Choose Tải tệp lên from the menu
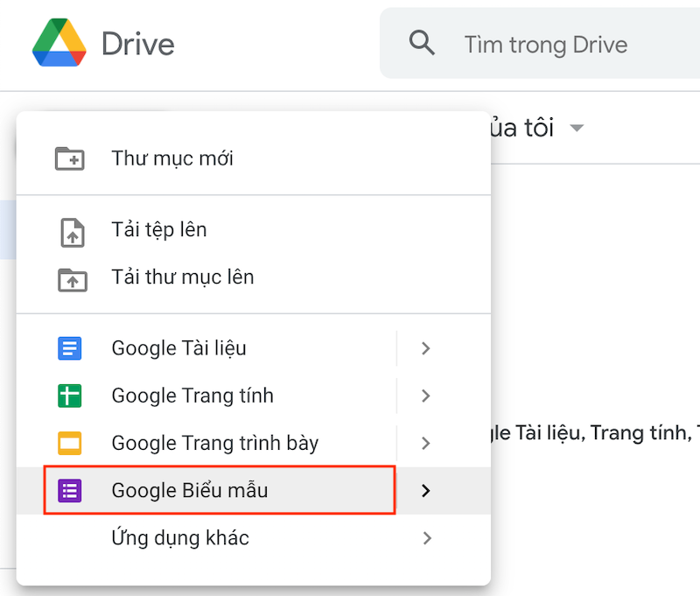 pos(158,229)
